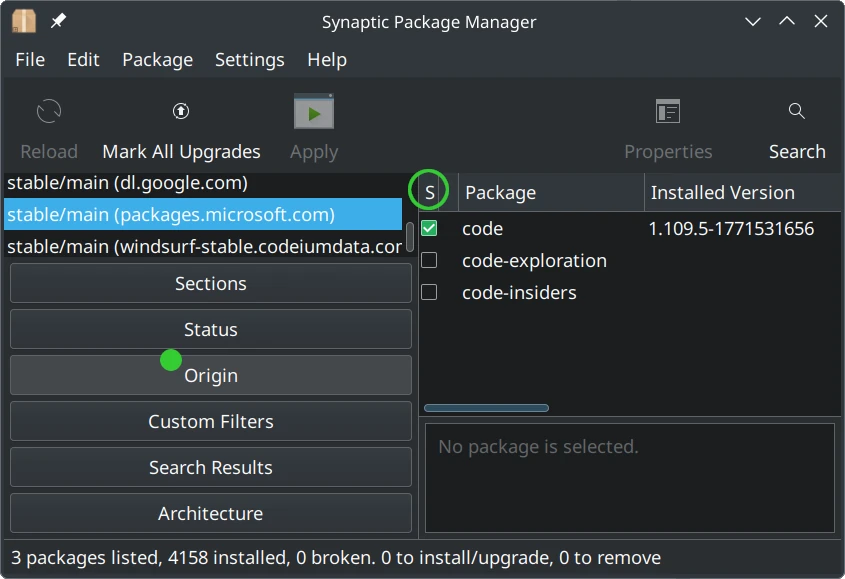
Task: Mark the code-exploration package checkbox
Action: (x=429, y=261)
